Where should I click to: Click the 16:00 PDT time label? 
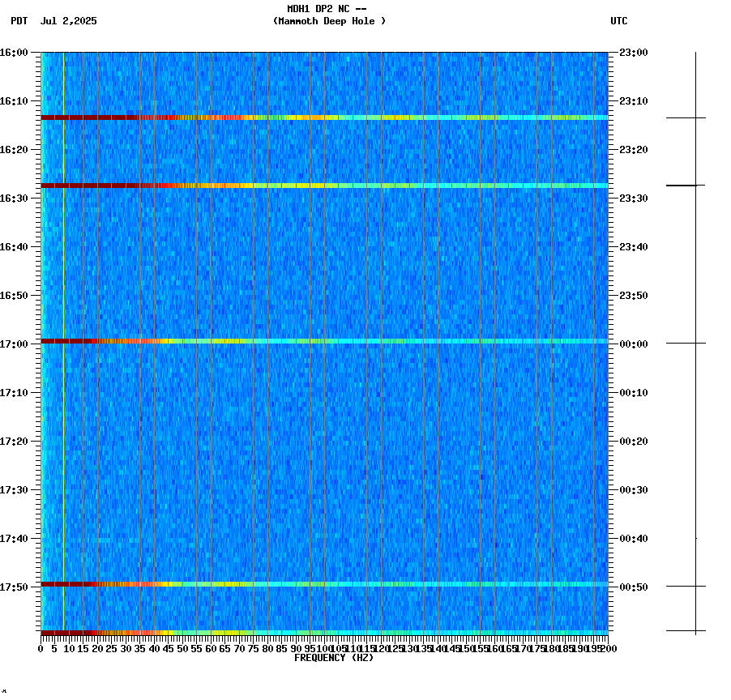(16, 53)
